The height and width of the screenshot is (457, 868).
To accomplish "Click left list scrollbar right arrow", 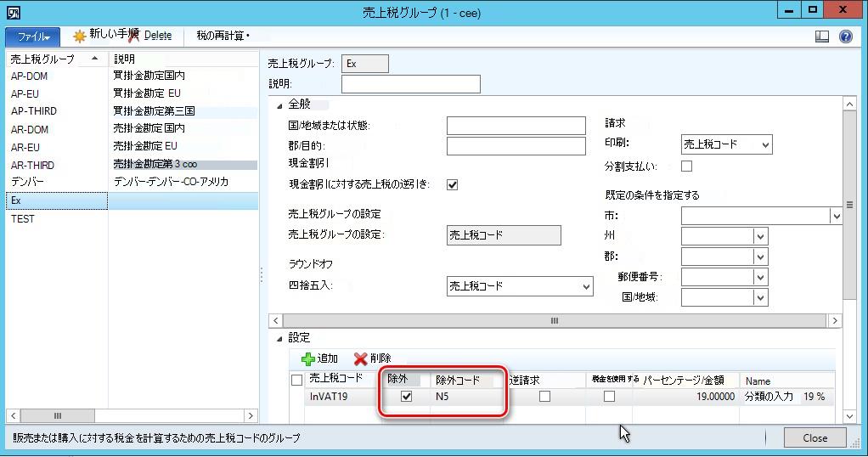I will click(251, 415).
